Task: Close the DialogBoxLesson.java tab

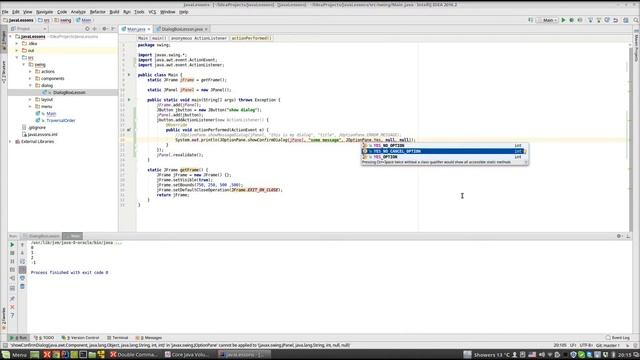Action: pyautogui.click(x=206, y=29)
